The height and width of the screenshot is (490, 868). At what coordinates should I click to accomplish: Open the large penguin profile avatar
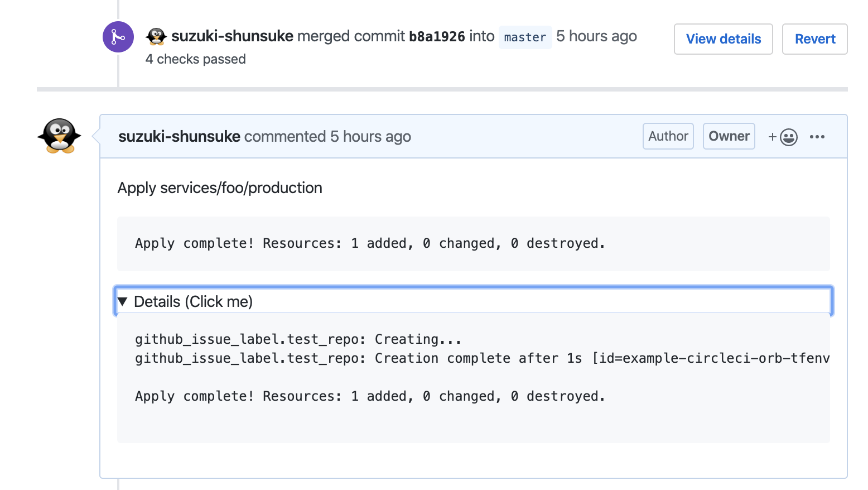coord(59,136)
